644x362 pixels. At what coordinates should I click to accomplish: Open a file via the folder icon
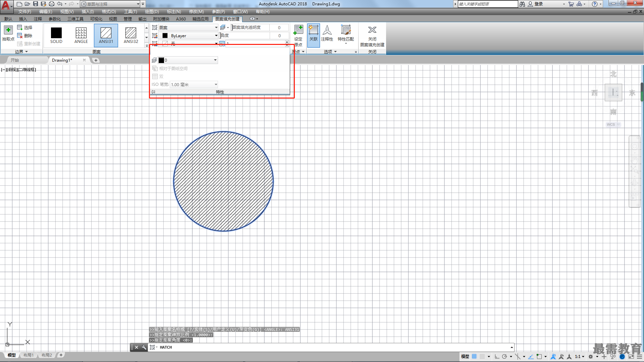coord(28,4)
